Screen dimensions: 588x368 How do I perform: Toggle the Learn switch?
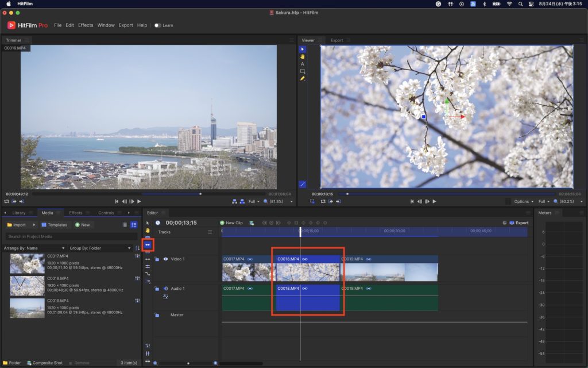pyautogui.click(x=157, y=25)
